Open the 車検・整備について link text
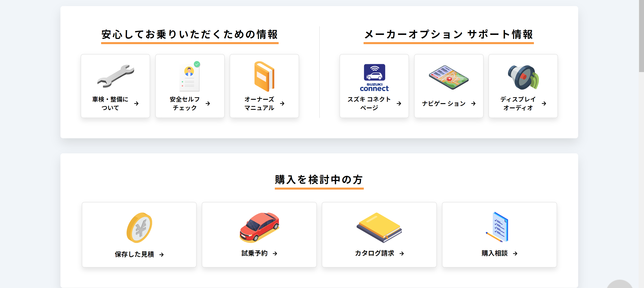 click(110, 103)
